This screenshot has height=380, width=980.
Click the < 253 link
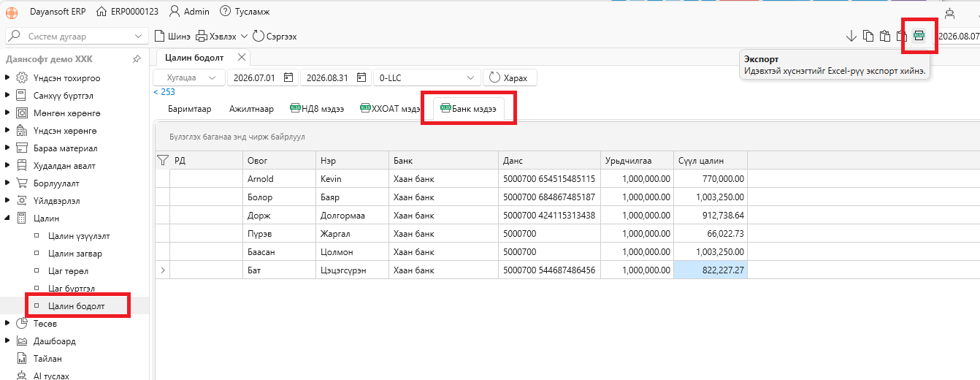click(x=164, y=92)
